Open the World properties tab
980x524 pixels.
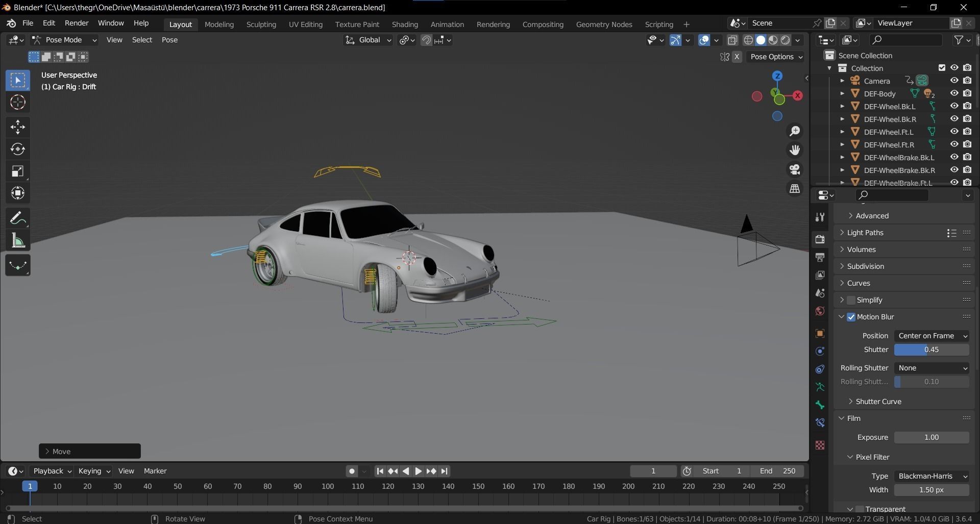coord(820,311)
